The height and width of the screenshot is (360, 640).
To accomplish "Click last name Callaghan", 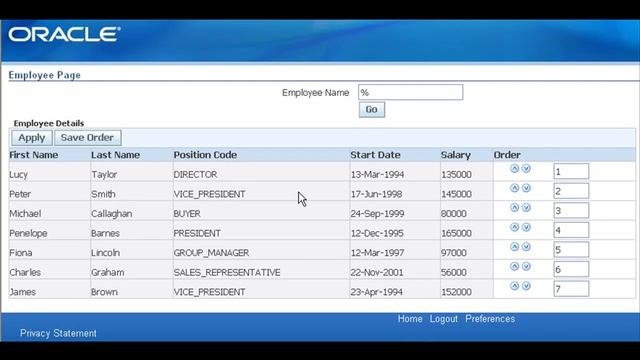I will click(x=111, y=214).
